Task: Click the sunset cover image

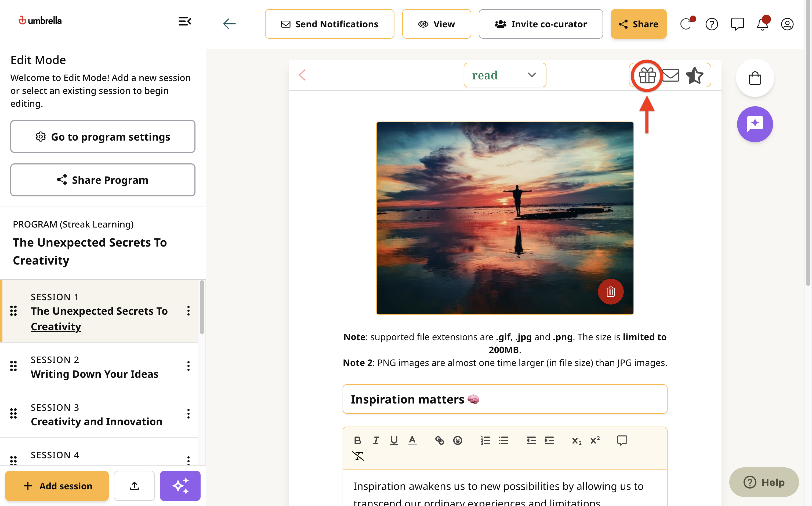Action: point(505,218)
